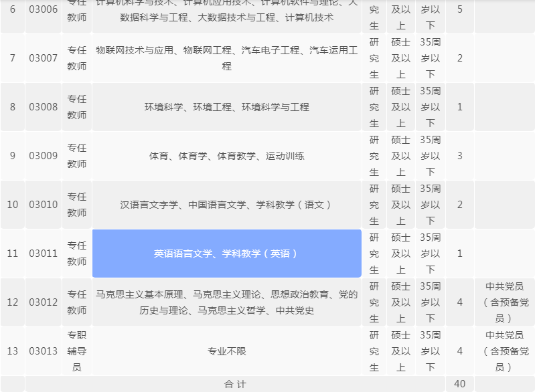The width and height of the screenshot is (535, 392).
Task: Click 汉语言文字学 major cell
Action: point(227,205)
